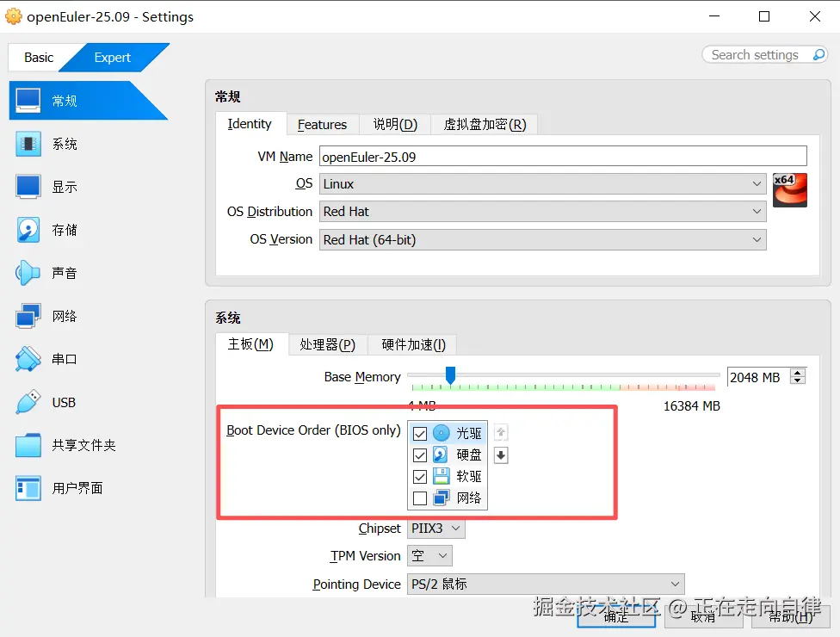The image size is (840, 637).
Task: Click the Base Memory spinner arrows
Action: (798, 377)
